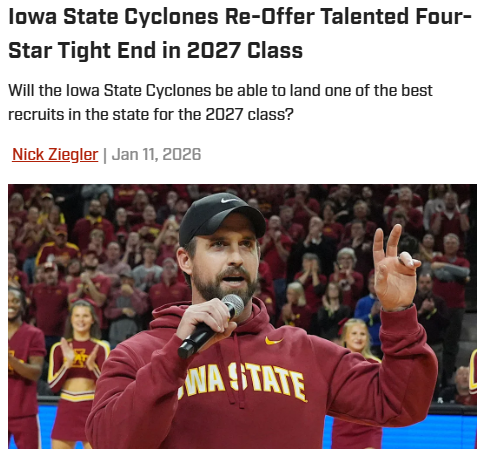Click the subheading about the best recruits
488x457 pixels.
[x=220, y=102]
